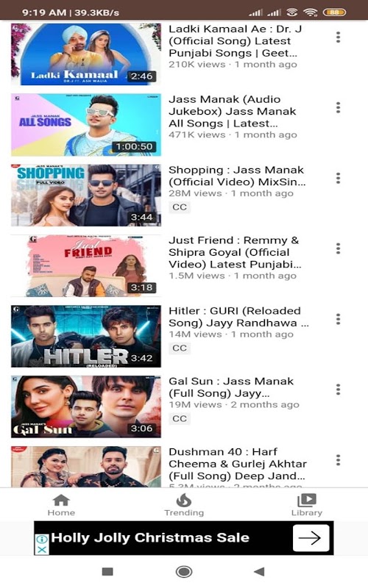Viewport: 368px width, 588px height.
Task: Tap the Android back navigation button
Action: tap(260, 572)
